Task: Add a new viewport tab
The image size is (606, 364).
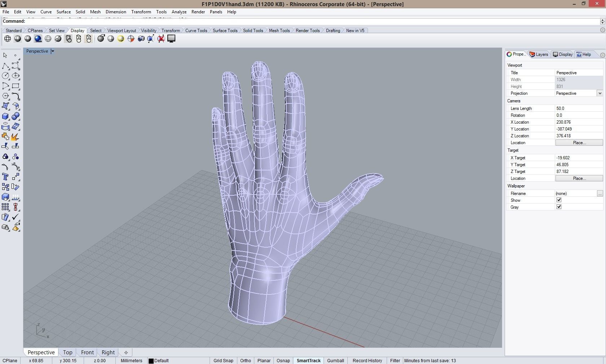Action: 126,352
